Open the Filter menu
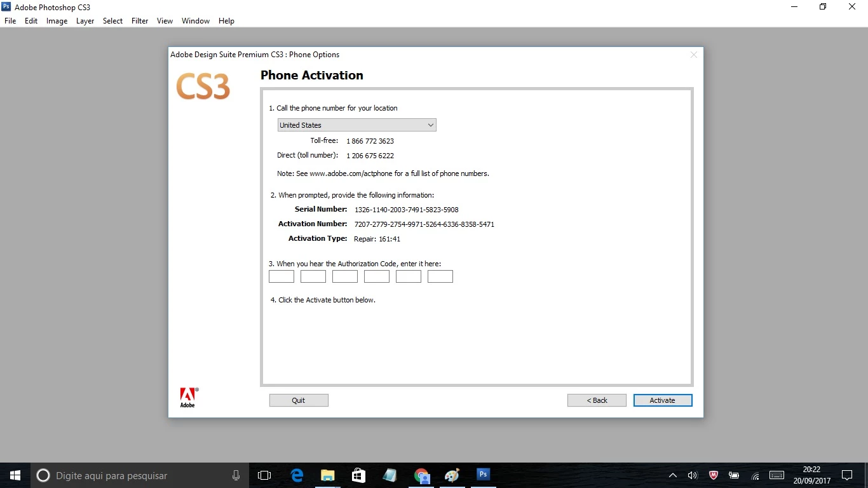The image size is (868, 488). (x=140, y=21)
